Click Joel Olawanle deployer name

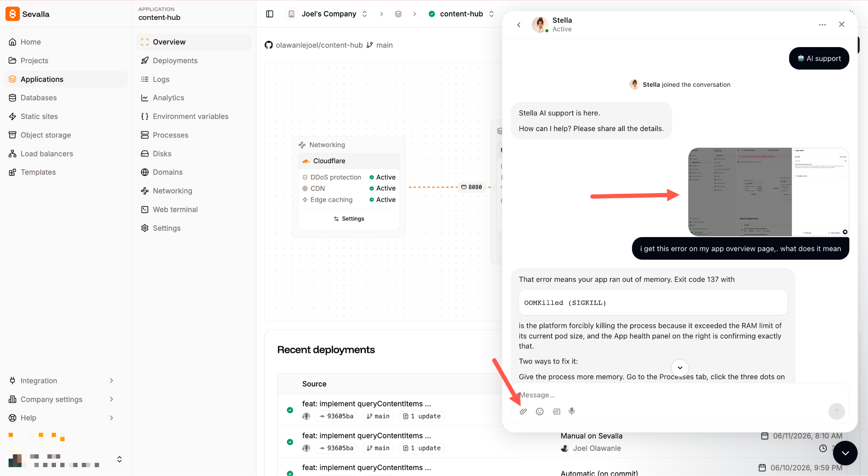pos(597,448)
